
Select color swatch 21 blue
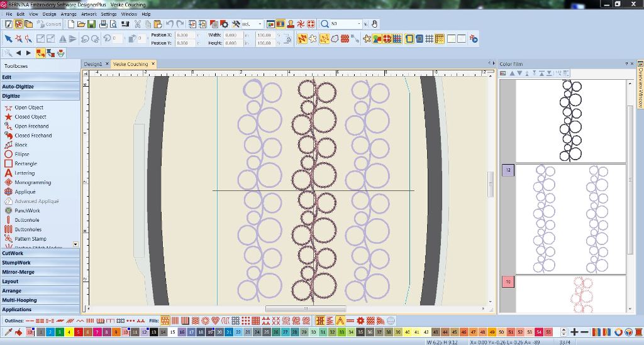(x=229, y=332)
